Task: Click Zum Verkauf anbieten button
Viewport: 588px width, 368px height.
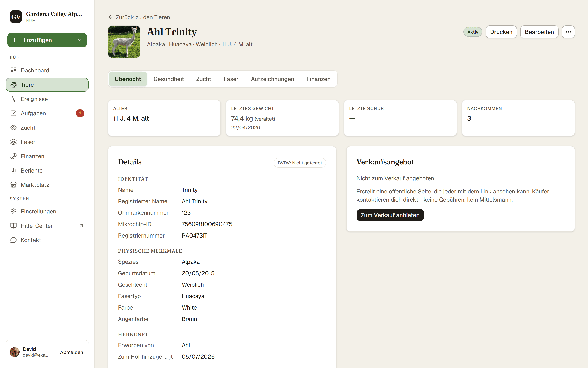Action: tap(390, 215)
